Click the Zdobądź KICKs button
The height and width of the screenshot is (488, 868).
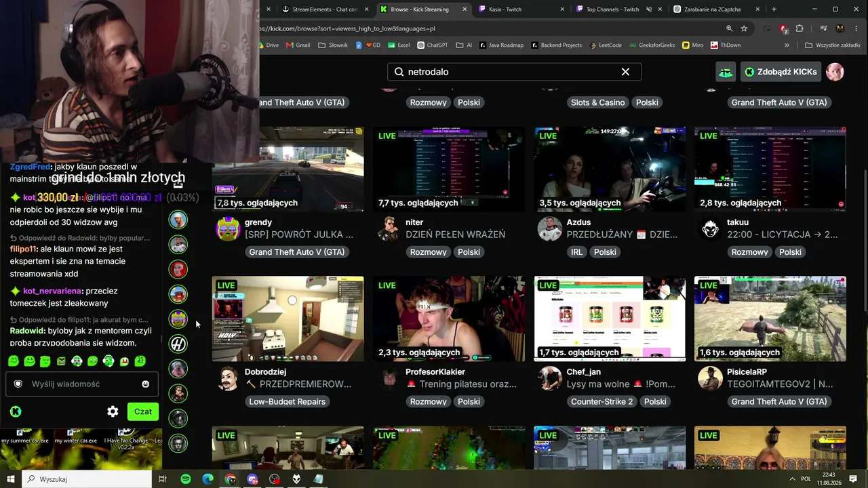tap(781, 72)
